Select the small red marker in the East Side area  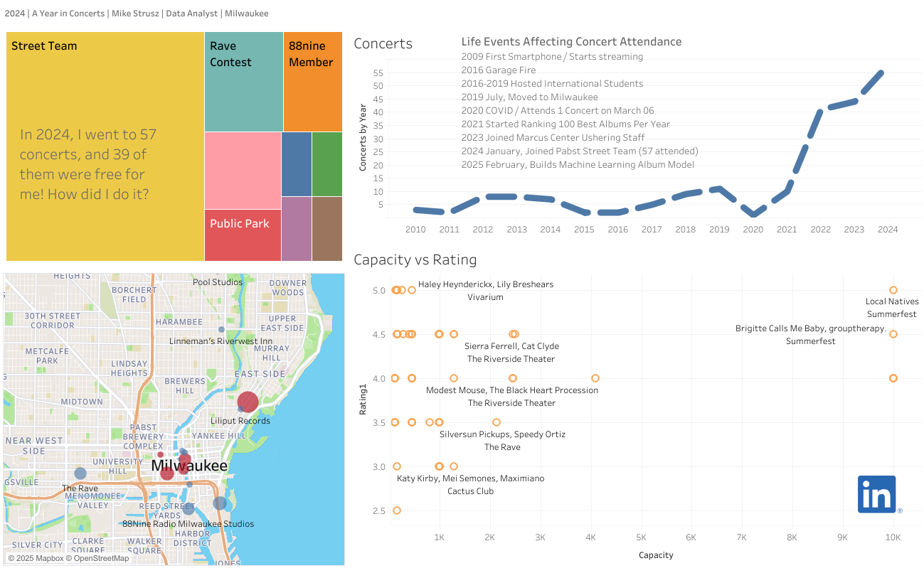click(x=160, y=454)
